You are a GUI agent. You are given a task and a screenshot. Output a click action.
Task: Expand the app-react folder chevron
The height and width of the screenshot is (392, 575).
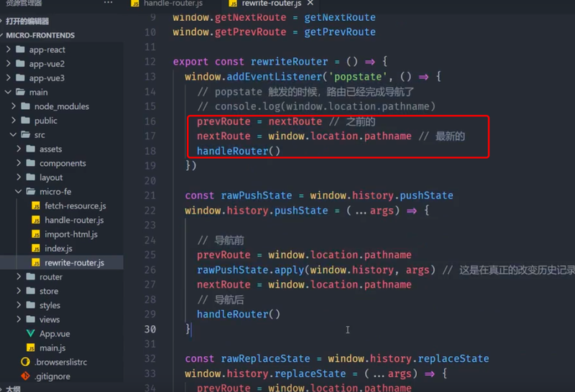click(9, 49)
